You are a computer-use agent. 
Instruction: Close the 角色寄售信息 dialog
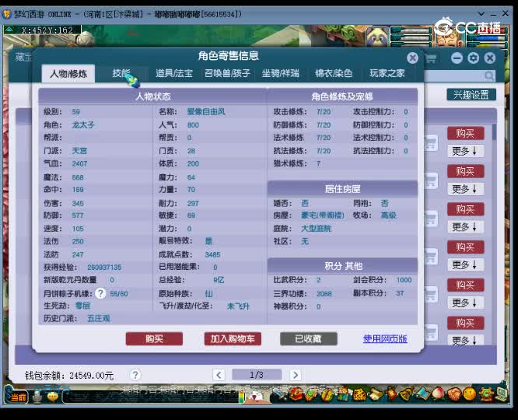pos(412,58)
